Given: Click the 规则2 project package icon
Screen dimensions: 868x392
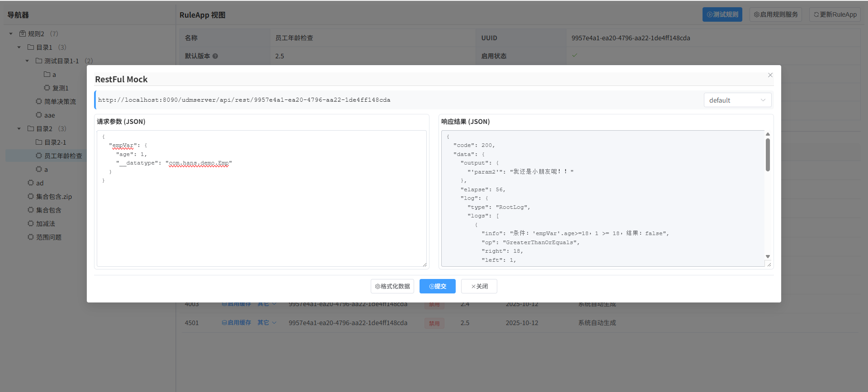Looking at the screenshot, I should click(23, 33).
